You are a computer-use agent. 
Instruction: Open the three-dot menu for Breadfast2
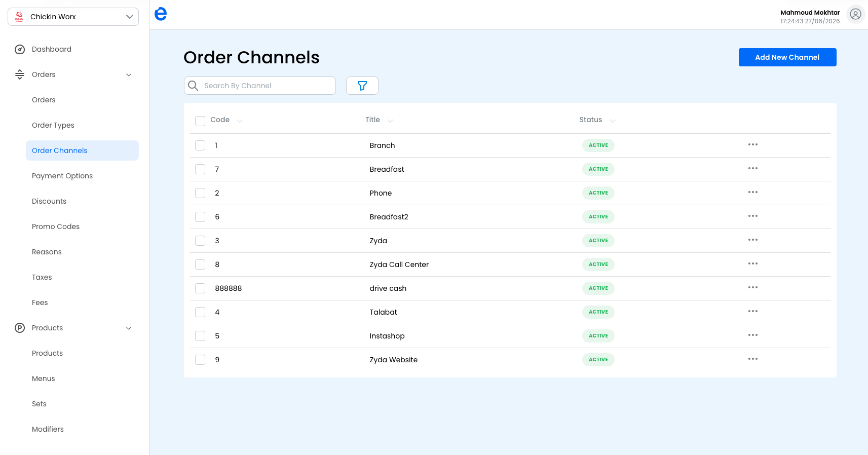point(753,216)
